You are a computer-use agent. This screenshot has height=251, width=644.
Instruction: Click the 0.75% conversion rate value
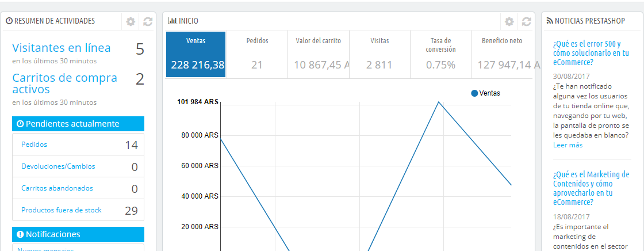tap(440, 65)
